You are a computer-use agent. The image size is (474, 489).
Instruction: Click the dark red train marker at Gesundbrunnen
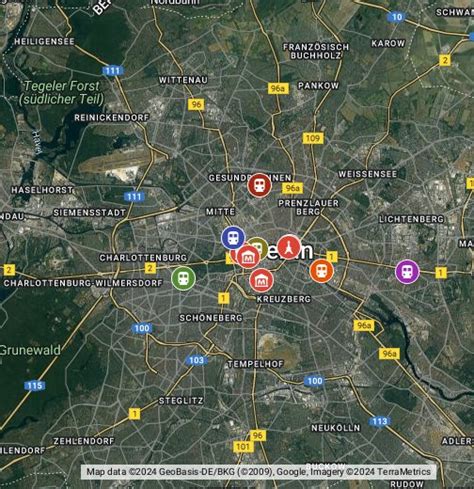pos(259,185)
